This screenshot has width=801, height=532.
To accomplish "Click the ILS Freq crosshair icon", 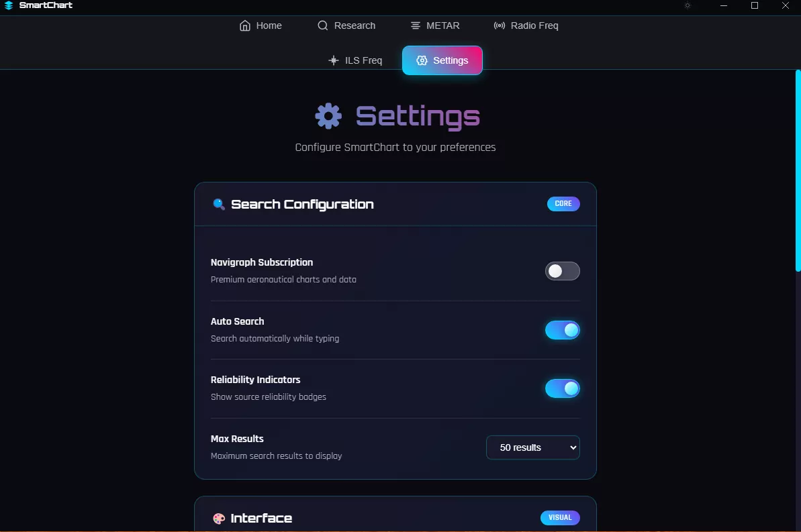I will 333,60.
